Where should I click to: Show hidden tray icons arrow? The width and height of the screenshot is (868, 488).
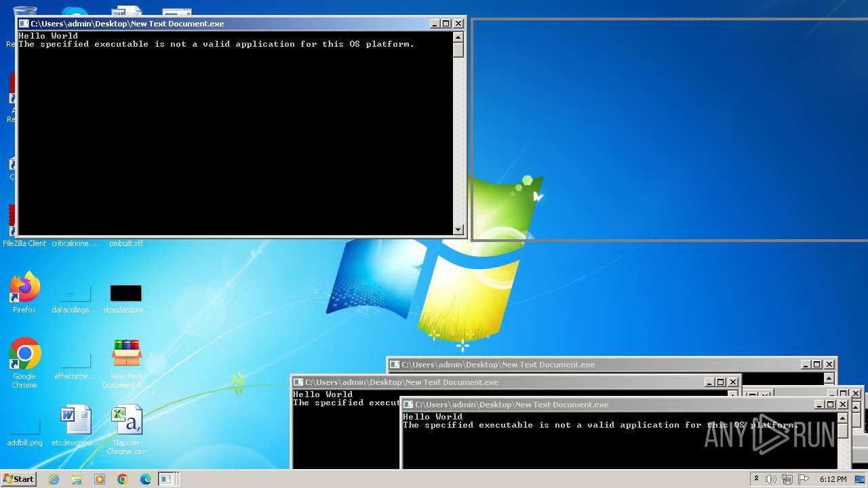click(x=756, y=479)
